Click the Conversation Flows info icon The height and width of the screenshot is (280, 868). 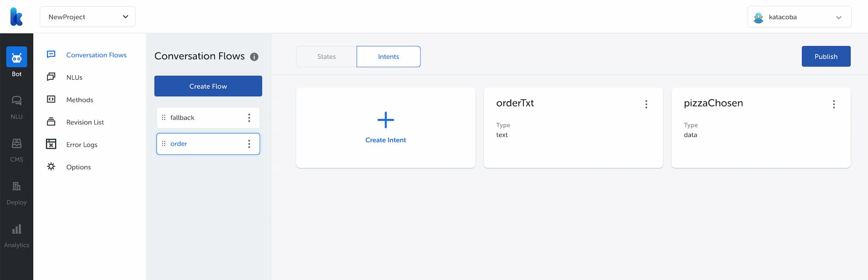click(x=254, y=57)
